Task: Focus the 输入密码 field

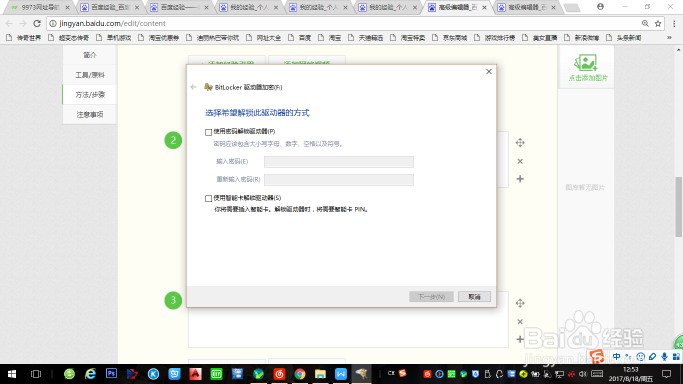Action: 338,162
